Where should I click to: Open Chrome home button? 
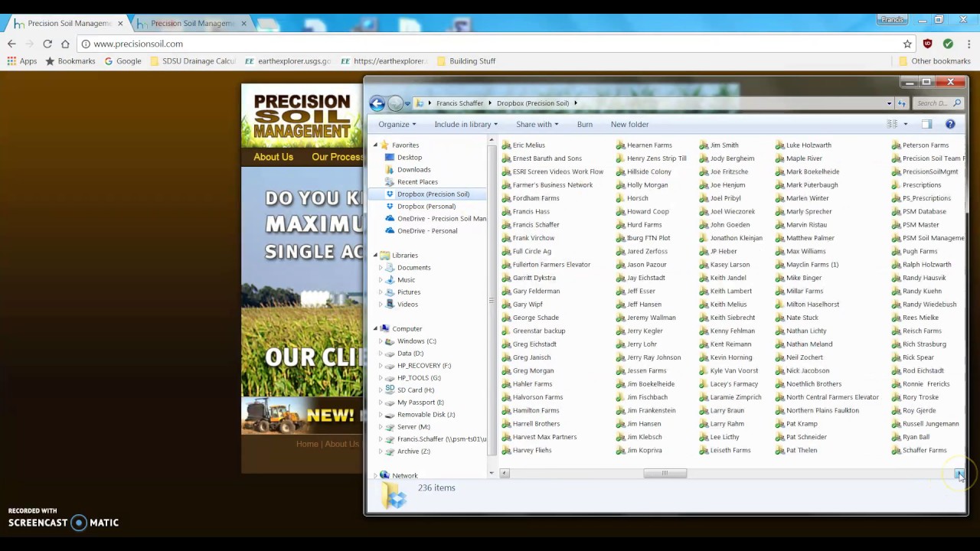(x=65, y=44)
